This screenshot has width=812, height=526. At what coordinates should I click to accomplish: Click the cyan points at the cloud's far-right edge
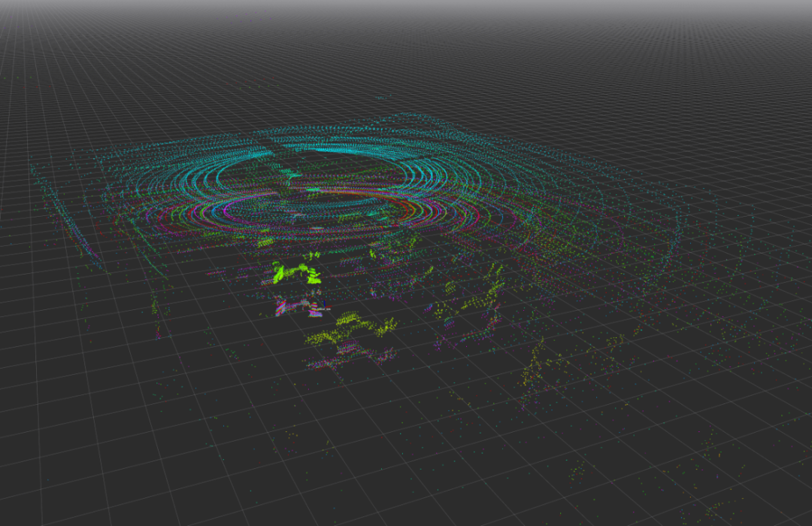680,226
